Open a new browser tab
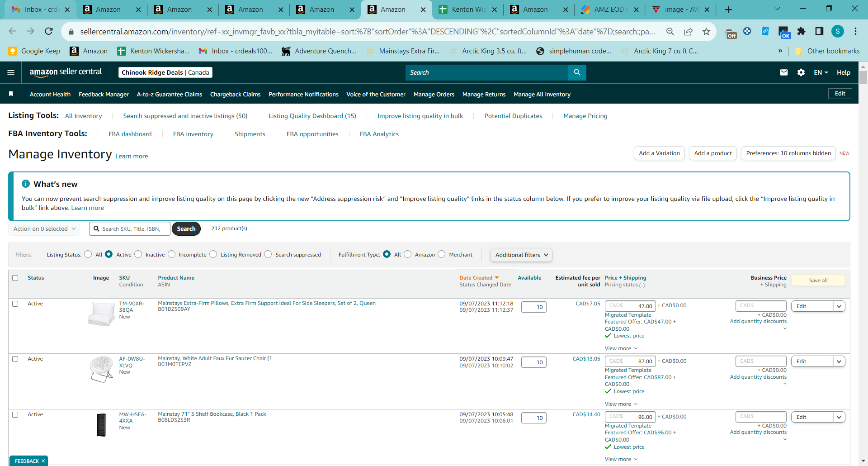Screen dimensions: 868x466 728,10
